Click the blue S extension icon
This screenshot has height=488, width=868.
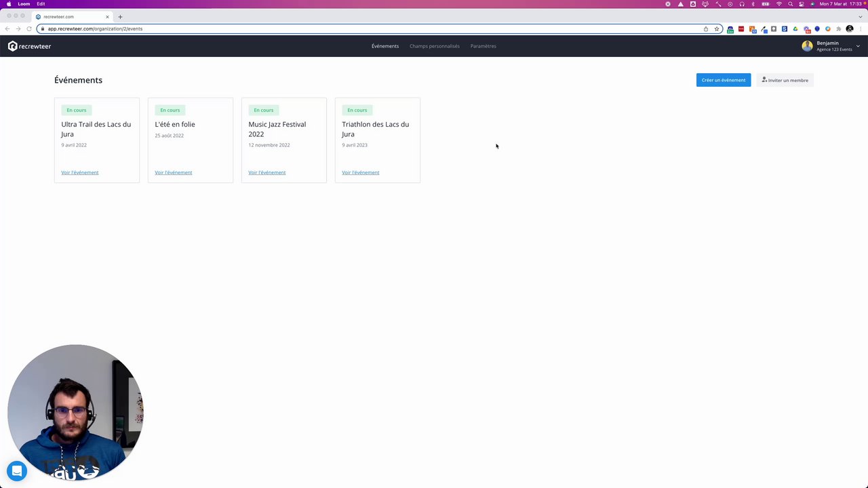point(785,28)
